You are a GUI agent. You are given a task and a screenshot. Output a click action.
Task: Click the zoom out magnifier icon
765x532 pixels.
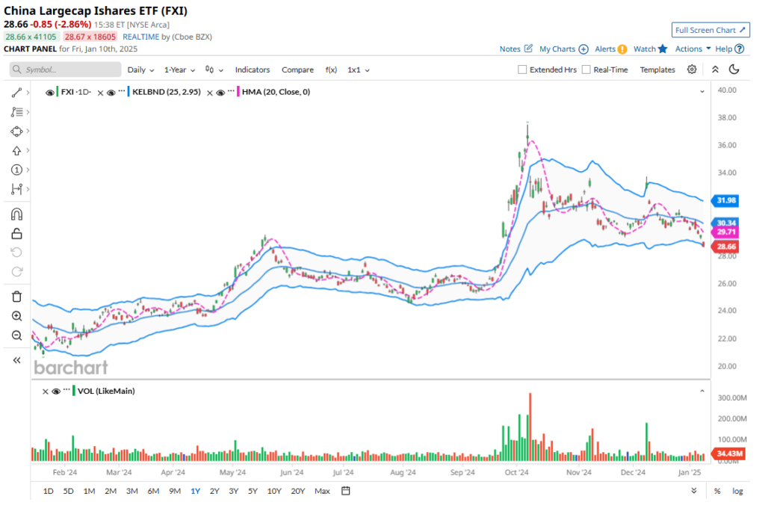[16, 335]
